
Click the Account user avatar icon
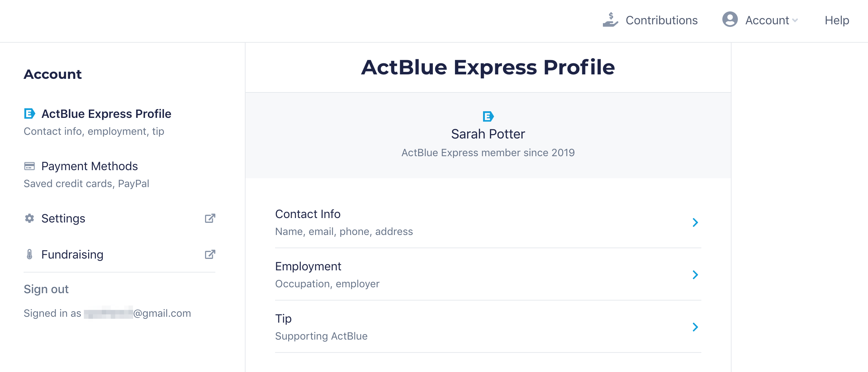[730, 20]
